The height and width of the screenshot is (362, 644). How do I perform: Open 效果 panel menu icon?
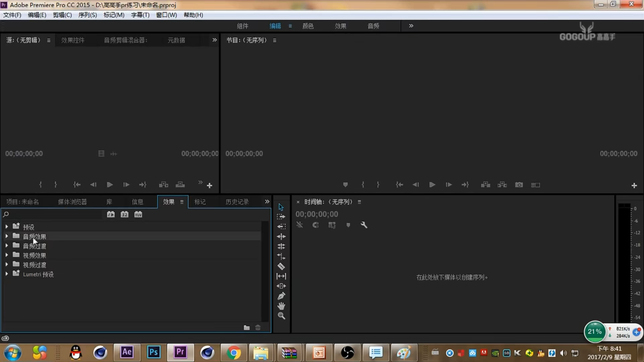pos(182,202)
